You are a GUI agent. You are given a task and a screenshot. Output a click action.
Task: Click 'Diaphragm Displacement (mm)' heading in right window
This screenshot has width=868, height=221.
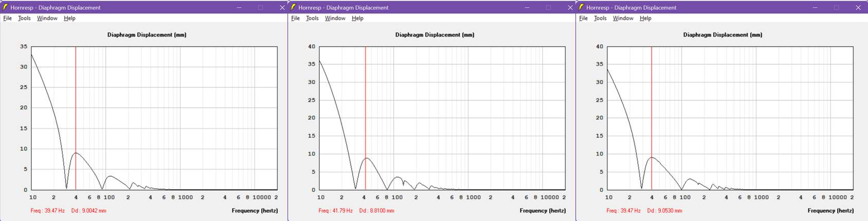[x=723, y=35]
